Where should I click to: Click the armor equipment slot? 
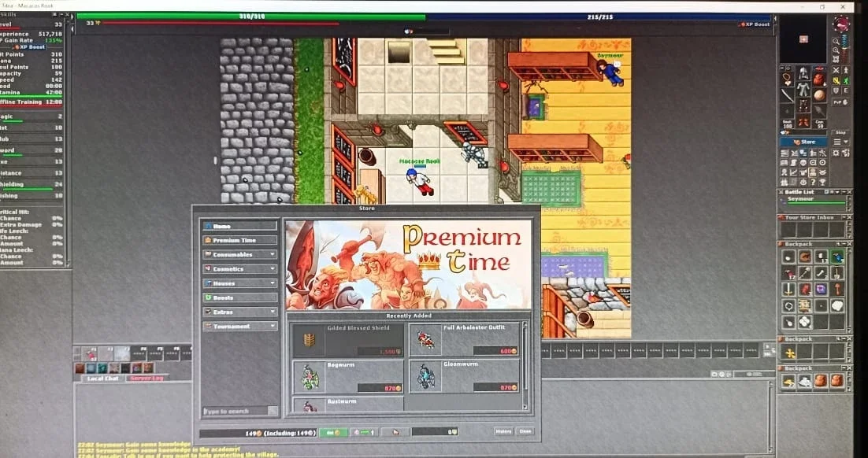tap(803, 88)
